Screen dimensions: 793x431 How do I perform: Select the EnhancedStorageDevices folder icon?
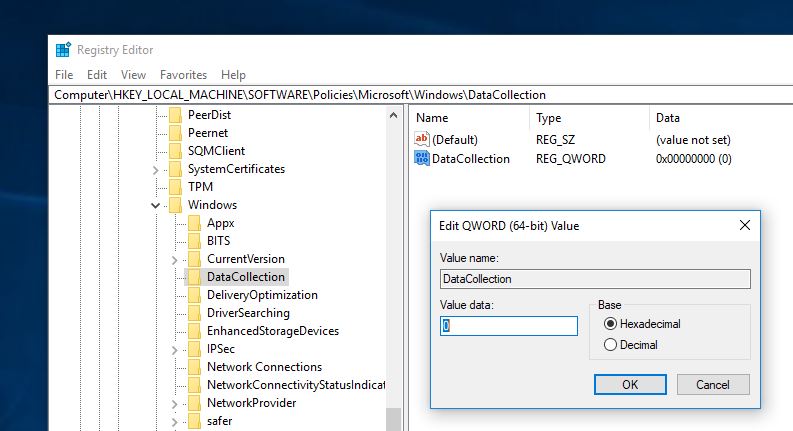(194, 331)
